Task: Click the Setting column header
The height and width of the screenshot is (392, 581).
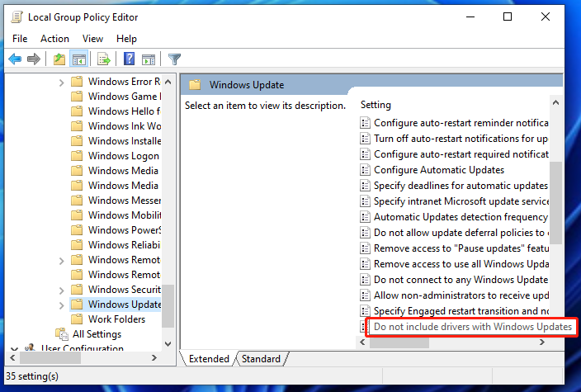Action: (x=376, y=105)
